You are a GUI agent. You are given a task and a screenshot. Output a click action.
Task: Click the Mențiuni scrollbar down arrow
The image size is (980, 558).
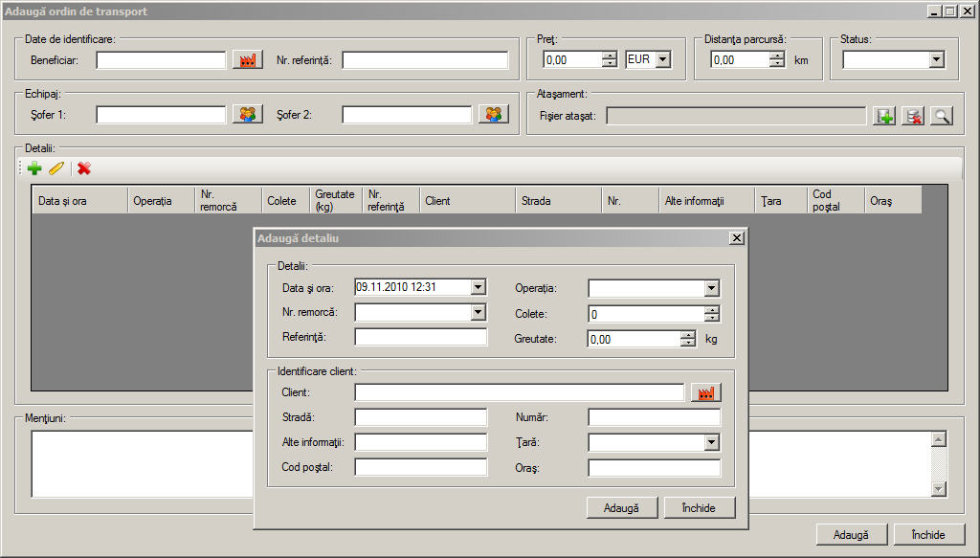tap(938, 489)
